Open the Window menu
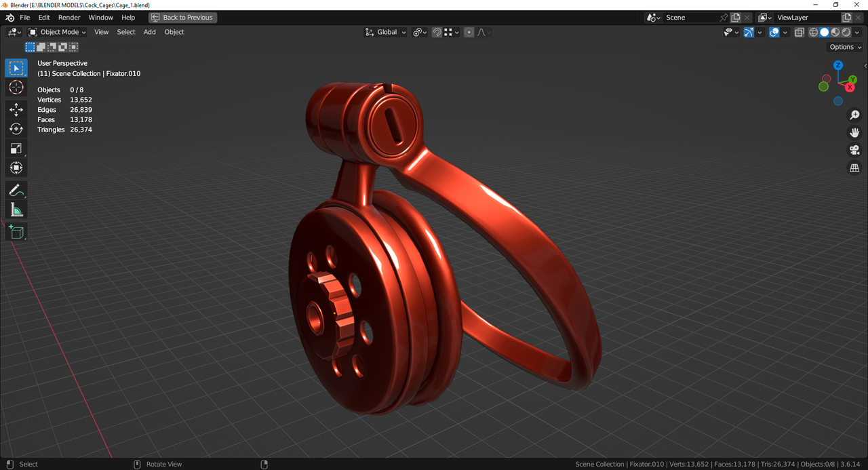This screenshot has width=868, height=470. pos(101,18)
